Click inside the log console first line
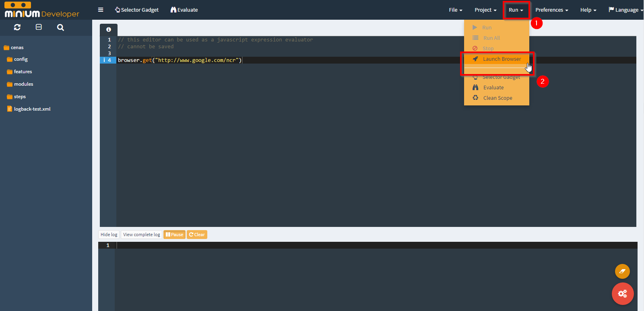 376,245
